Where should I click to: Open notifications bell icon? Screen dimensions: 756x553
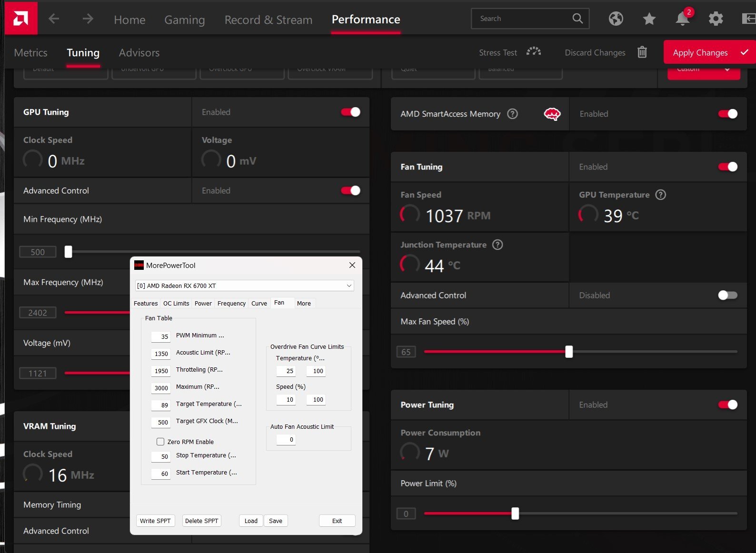683,18
